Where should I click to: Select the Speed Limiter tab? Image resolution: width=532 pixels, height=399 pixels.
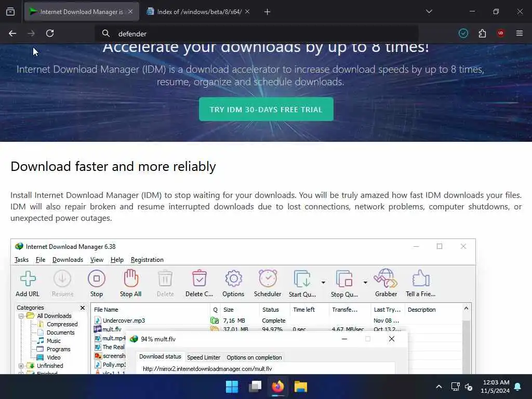coord(204,357)
